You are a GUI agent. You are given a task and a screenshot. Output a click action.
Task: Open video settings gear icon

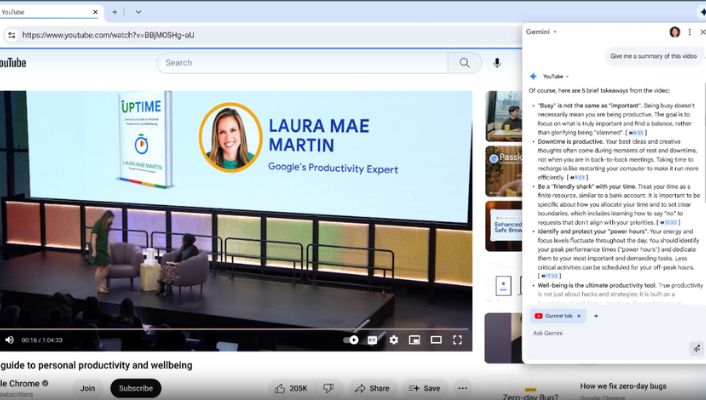pos(393,340)
